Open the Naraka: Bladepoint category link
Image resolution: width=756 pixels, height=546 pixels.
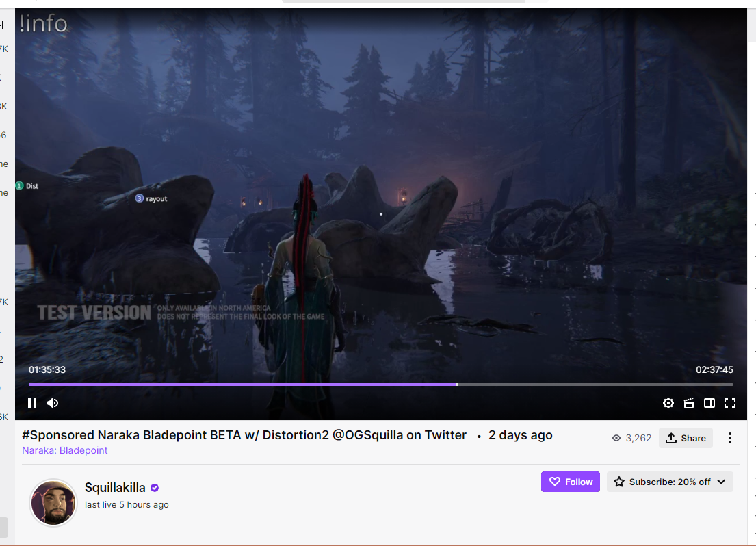[x=64, y=450]
